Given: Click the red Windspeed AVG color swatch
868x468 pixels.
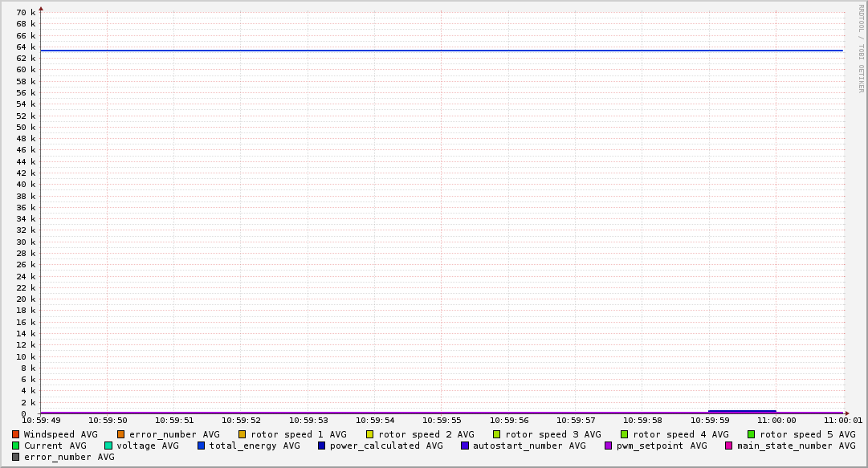Looking at the screenshot, I should tap(15, 434).
